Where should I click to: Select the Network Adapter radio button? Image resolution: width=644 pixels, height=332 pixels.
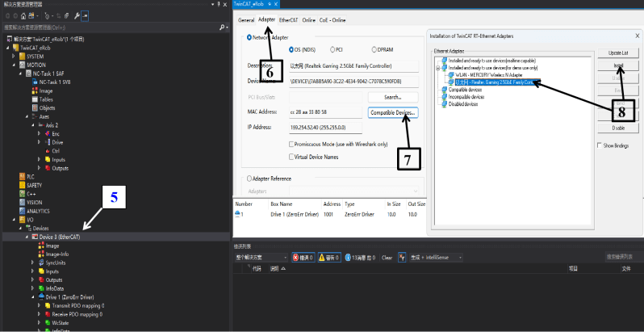pyautogui.click(x=249, y=37)
